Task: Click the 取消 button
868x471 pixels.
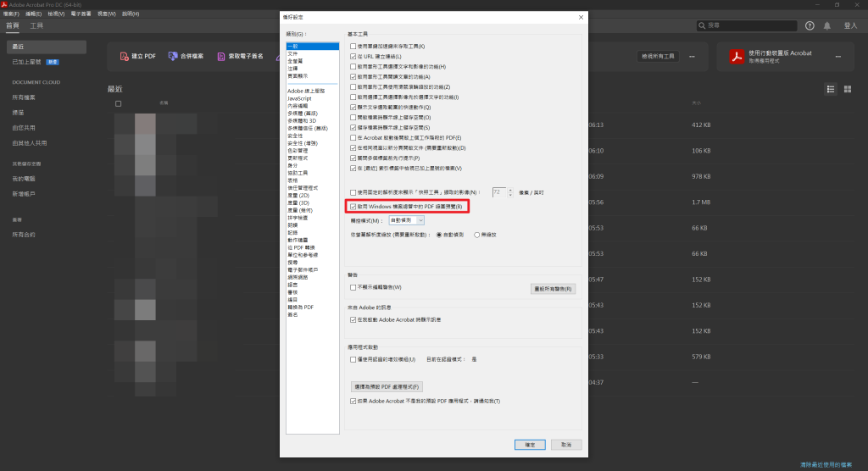Action: click(566, 445)
